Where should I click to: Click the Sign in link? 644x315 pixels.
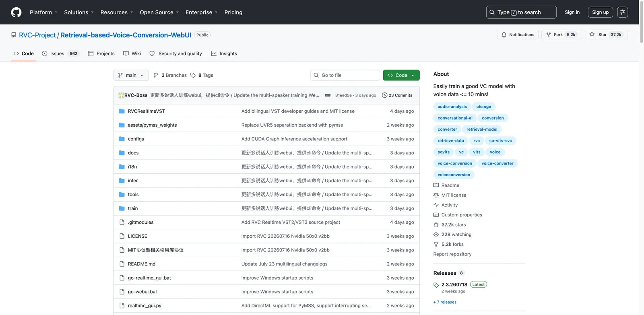(572, 12)
